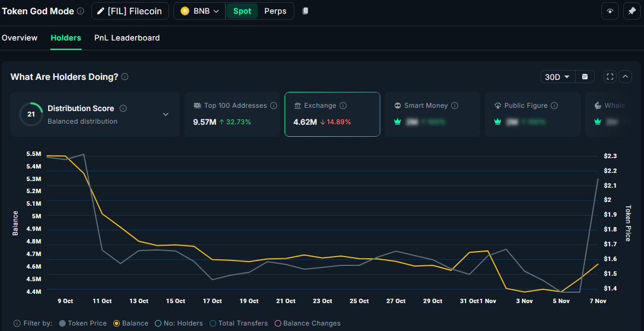Image resolution: width=644 pixels, height=331 pixels.
Task: Click the pin icon top right
Action: (x=632, y=11)
